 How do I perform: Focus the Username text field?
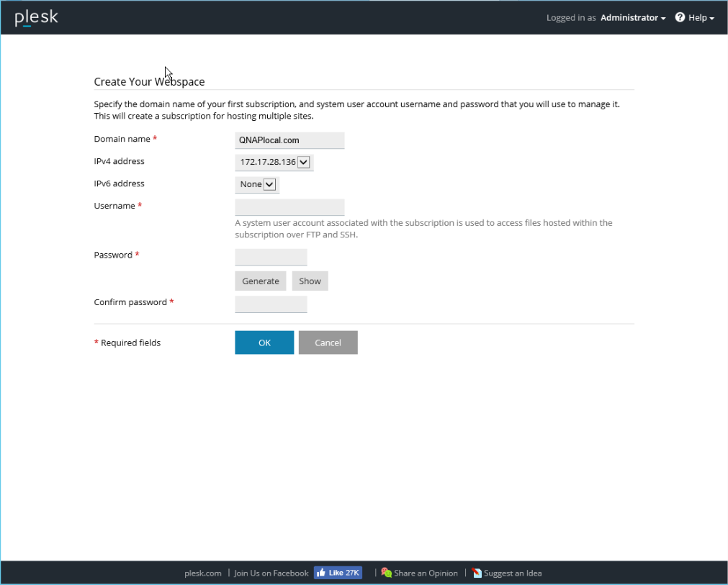pyautogui.click(x=289, y=207)
